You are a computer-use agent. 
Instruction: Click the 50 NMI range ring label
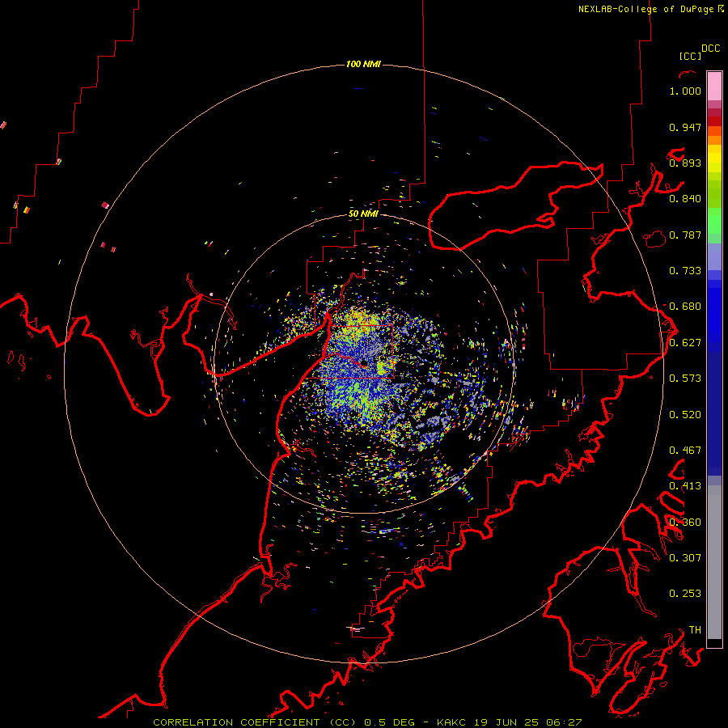[x=363, y=214]
